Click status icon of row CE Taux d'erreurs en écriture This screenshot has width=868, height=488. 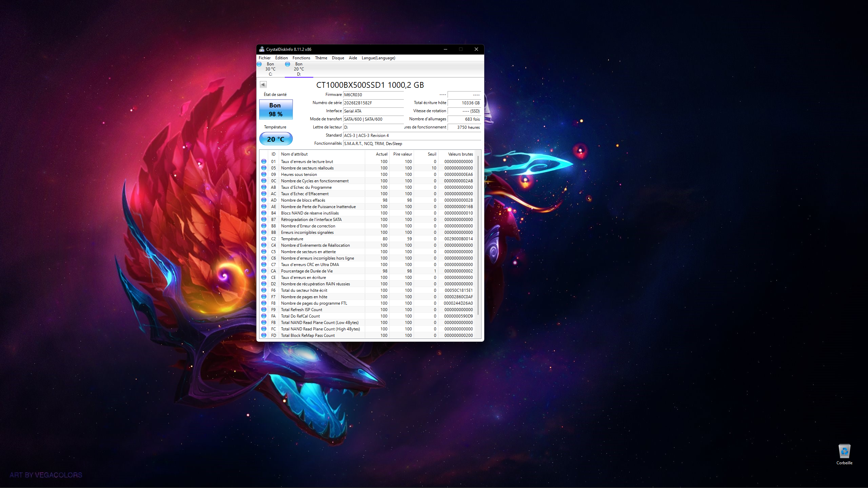(264, 277)
